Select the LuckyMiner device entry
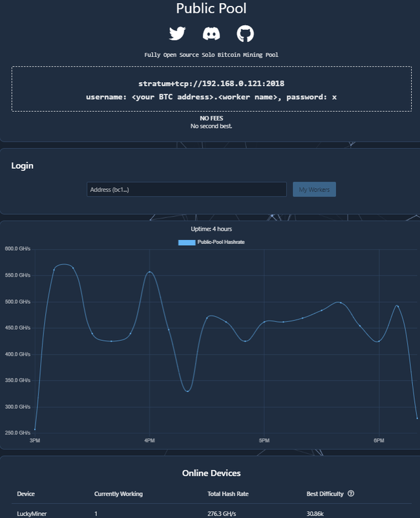Viewport: 420px width, 518px height. [32, 513]
